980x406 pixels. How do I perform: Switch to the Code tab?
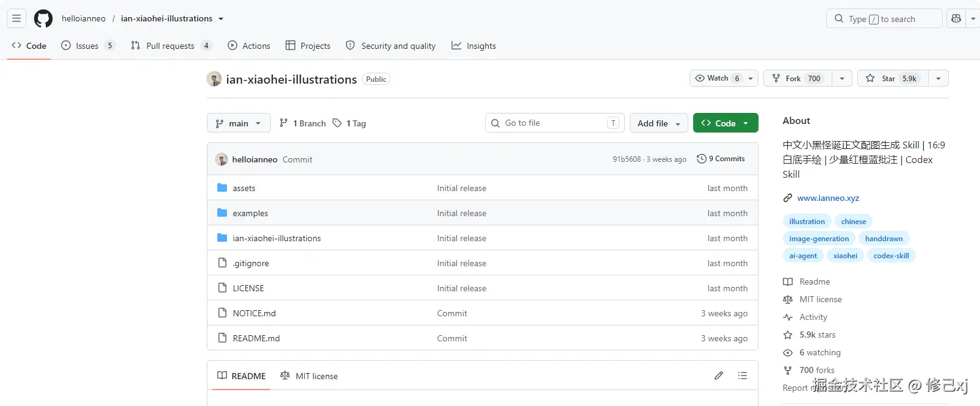tap(29, 46)
